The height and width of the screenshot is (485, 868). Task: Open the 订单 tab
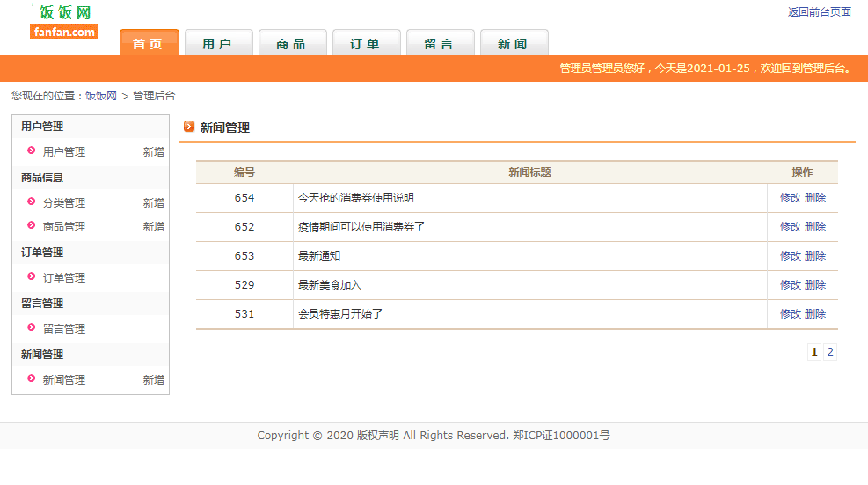tap(367, 42)
